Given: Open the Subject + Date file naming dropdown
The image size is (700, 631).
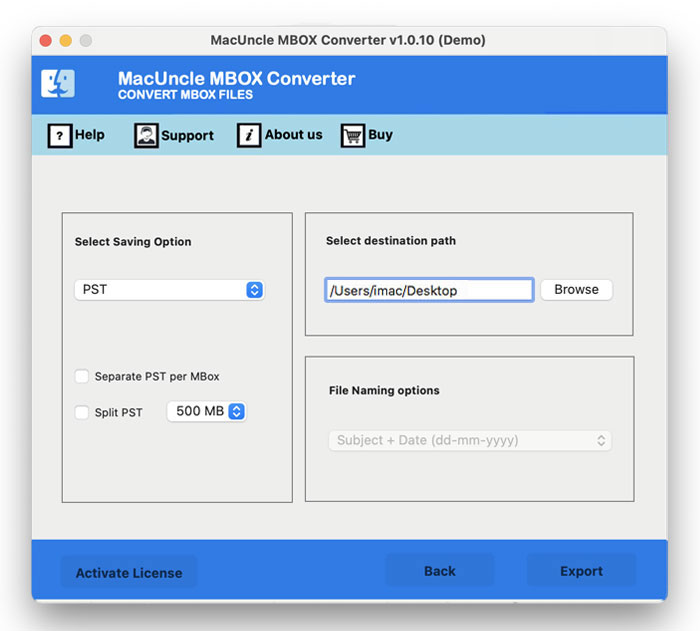Looking at the screenshot, I should [470, 440].
